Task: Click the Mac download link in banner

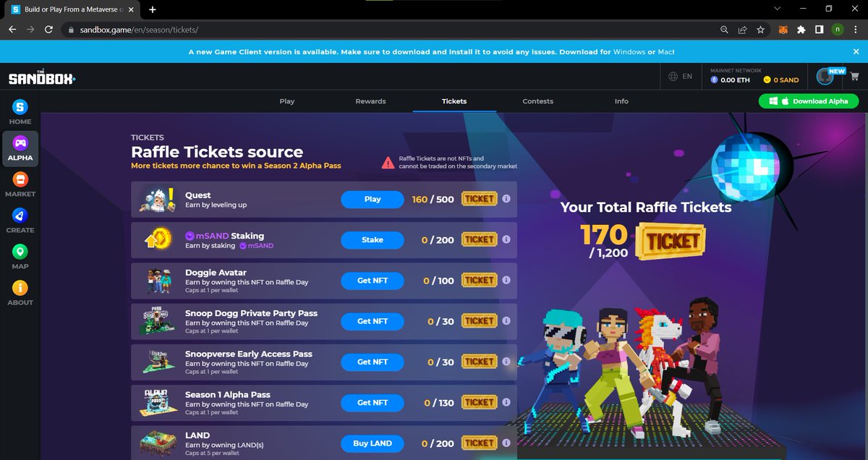Action: (x=665, y=52)
